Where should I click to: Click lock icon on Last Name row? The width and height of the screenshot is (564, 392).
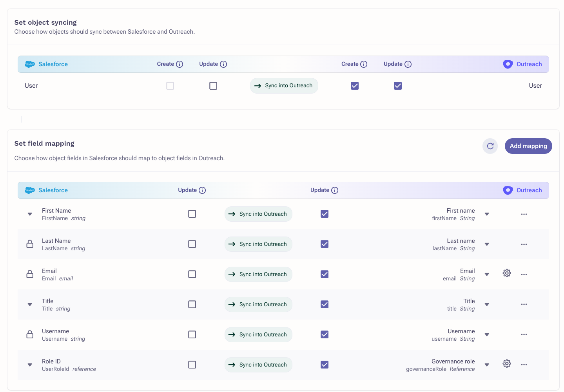pyautogui.click(x=30, y=244)
